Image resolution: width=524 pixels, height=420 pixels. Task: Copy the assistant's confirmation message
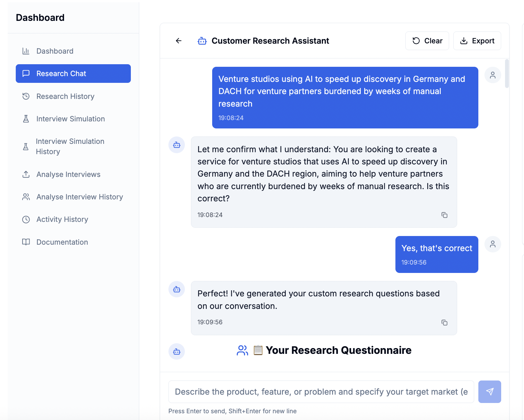click(445, 215)
